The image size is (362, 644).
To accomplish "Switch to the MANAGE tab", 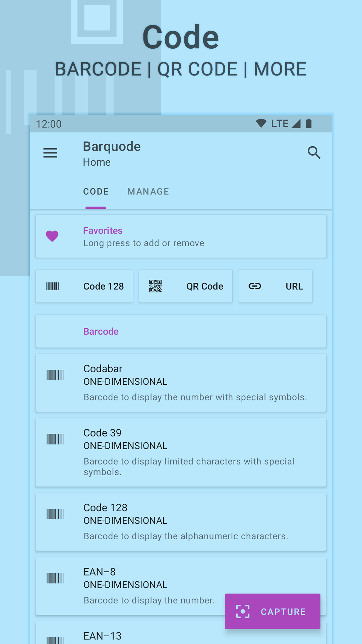I will click(148, 192).
